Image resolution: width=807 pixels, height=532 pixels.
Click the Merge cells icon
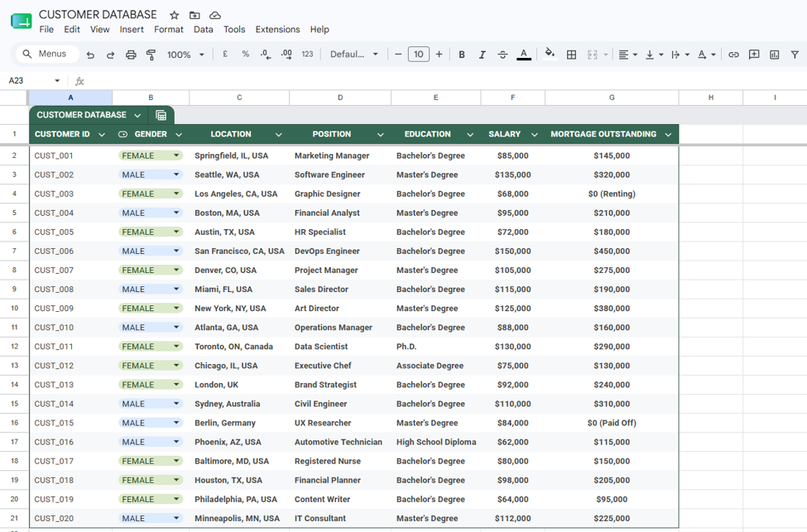[593, 55]
